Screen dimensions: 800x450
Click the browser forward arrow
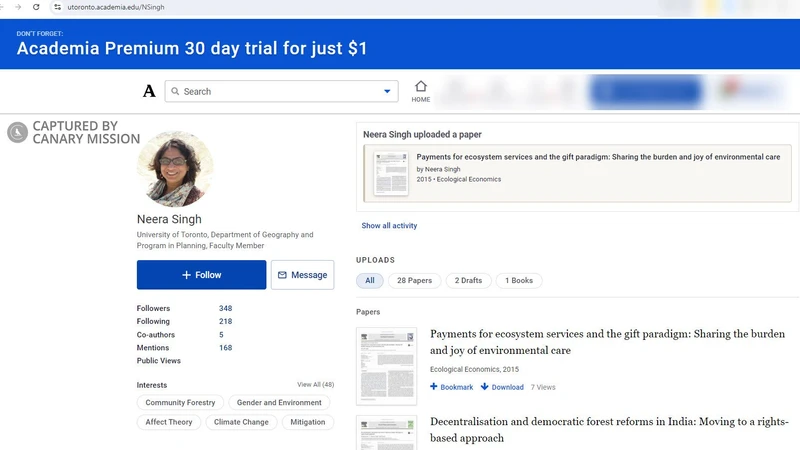pyautogui.click(x=18, y=7)
